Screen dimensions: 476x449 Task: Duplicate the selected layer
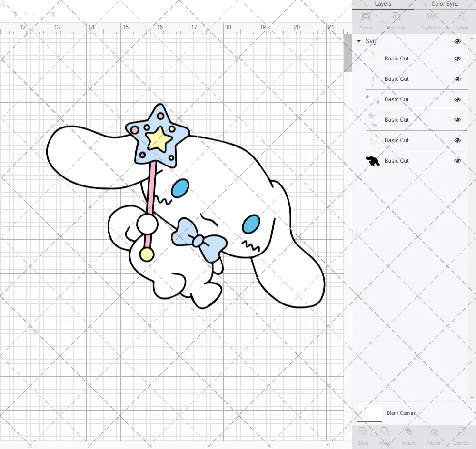[x=430, y=19]
